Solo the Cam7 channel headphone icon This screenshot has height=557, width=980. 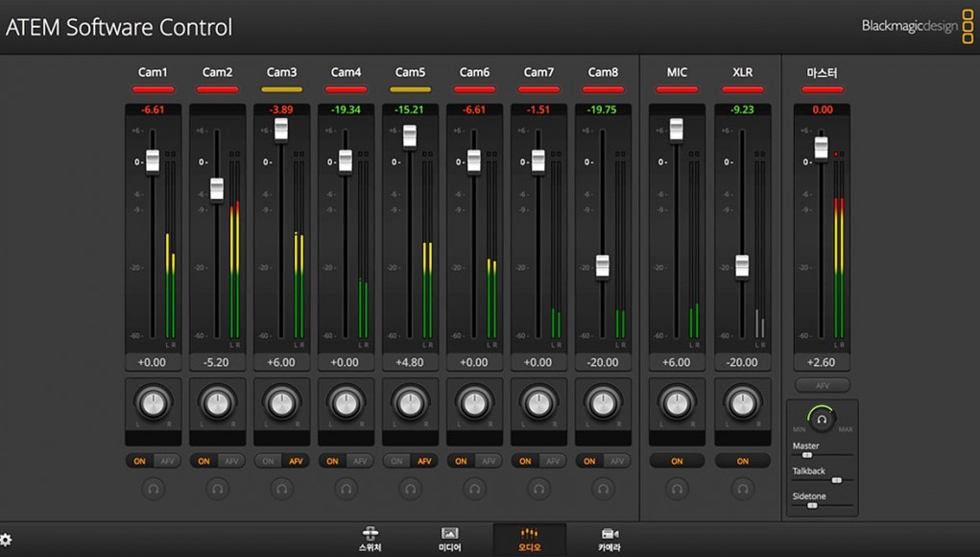pos(538,488)
